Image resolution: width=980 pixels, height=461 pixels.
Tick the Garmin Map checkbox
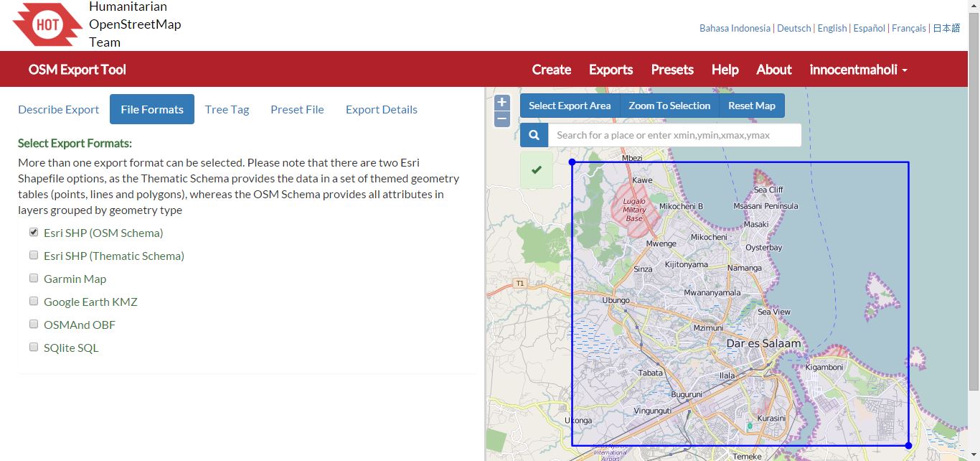pyautogui.click(x=34, y=278)
